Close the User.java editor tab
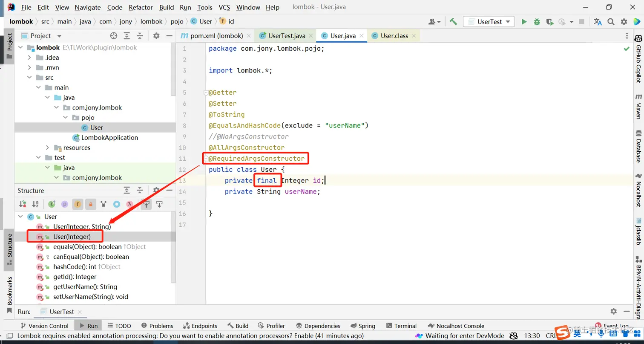The image size is (644, 344). 361,36
